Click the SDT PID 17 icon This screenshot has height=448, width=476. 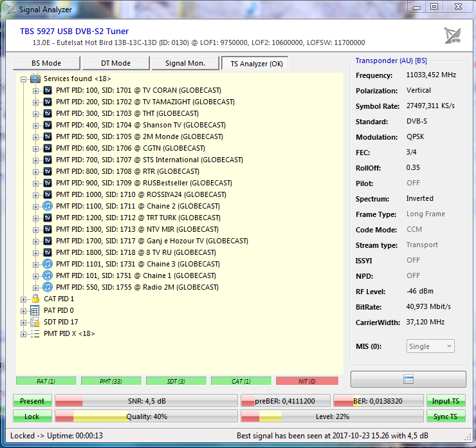point(35,322)
